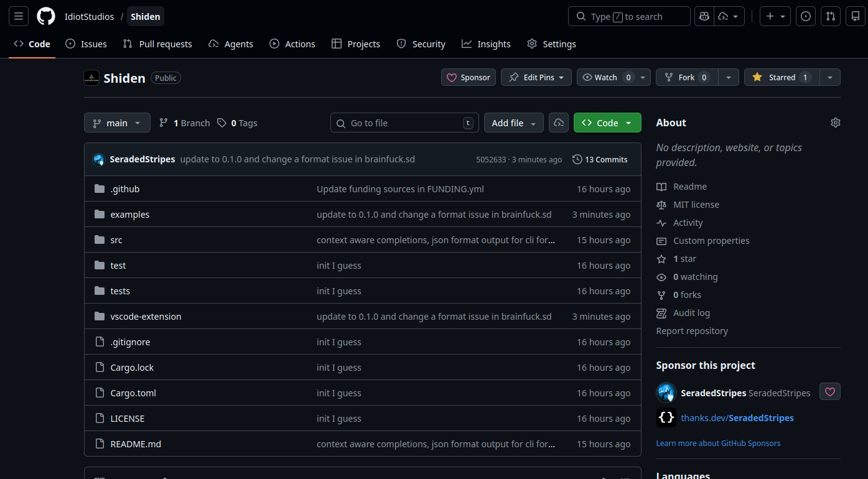Viewport: 868px width, 479px height.
Task: Click the heart sponsor button for SeradedStripes
Action: (x=829, y=392)
